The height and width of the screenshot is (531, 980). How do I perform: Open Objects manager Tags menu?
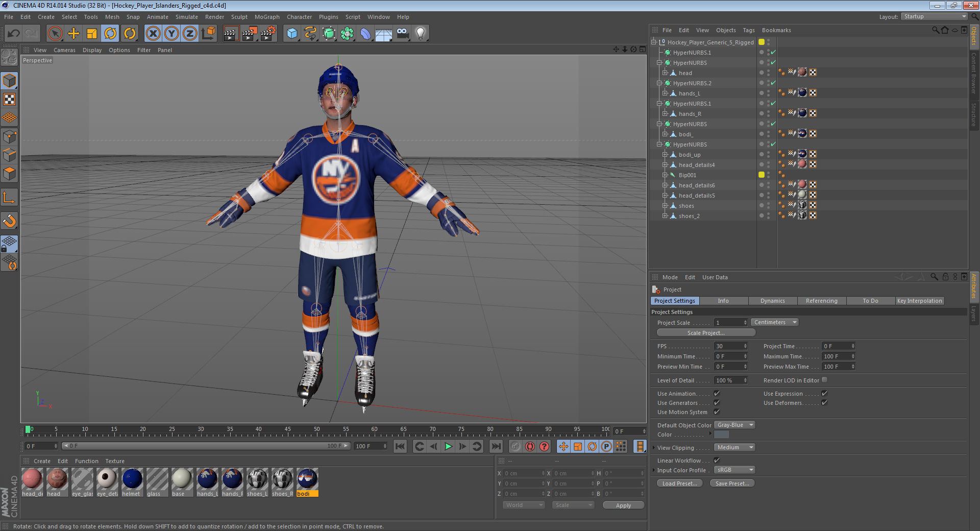pos(748,30)
